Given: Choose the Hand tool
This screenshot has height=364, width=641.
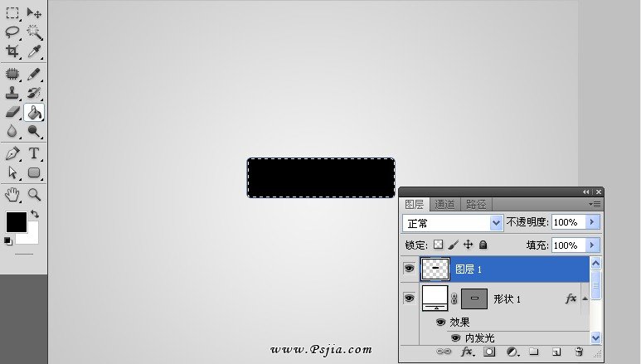Looking at the screenshot, I should click(x=12, y=195).
